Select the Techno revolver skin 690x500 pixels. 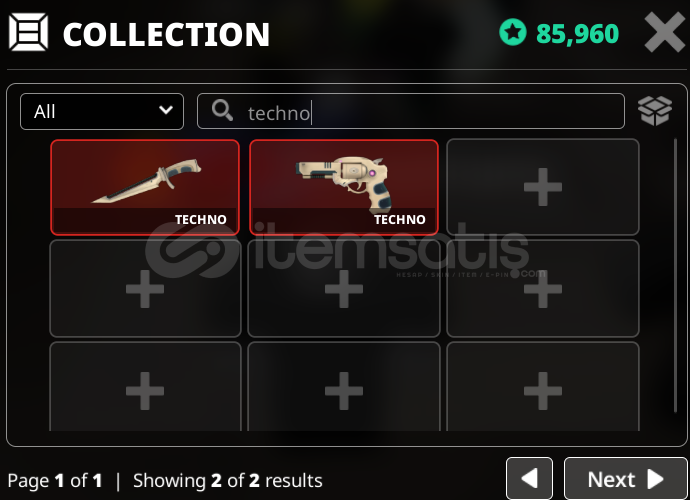click(x=344, y=187)
